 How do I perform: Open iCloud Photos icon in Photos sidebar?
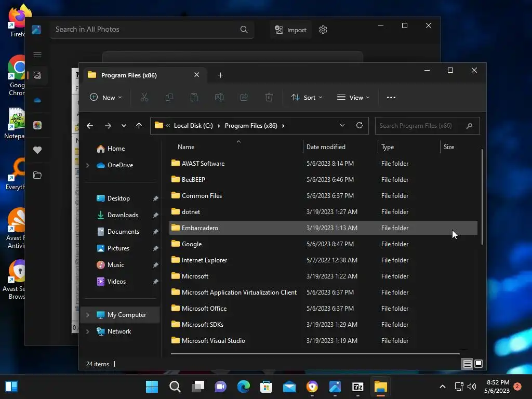(37, 125)
